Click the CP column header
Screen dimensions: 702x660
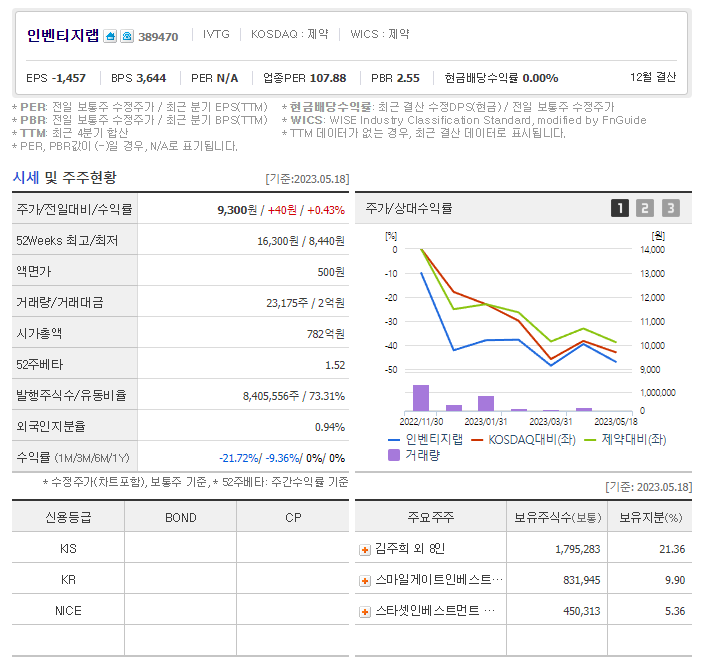click(293, 518)
